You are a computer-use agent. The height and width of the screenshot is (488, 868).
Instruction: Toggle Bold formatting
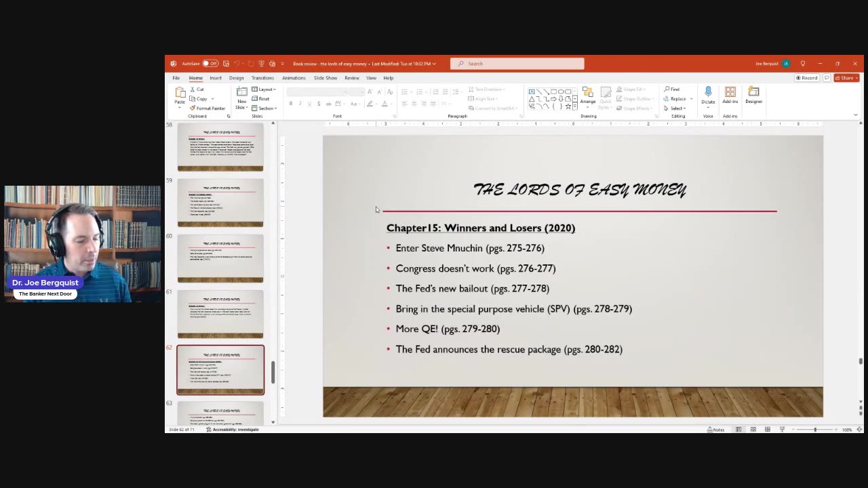[291, 104]
